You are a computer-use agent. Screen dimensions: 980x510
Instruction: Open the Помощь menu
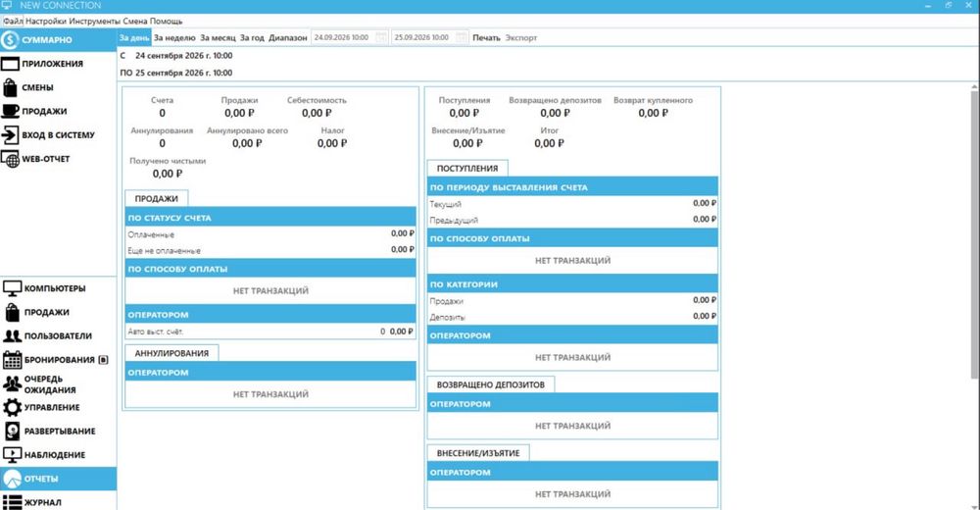coord(167,21)
